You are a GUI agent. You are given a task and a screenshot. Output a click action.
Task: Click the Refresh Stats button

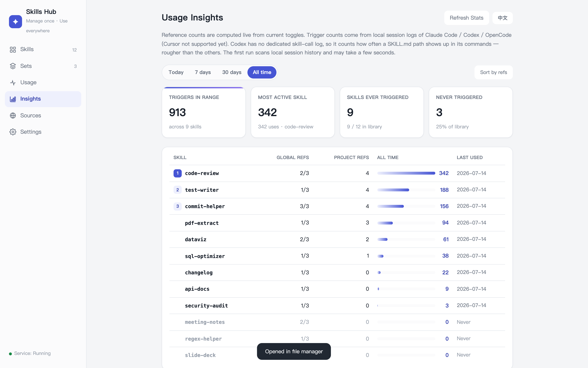tap(466, 18)
